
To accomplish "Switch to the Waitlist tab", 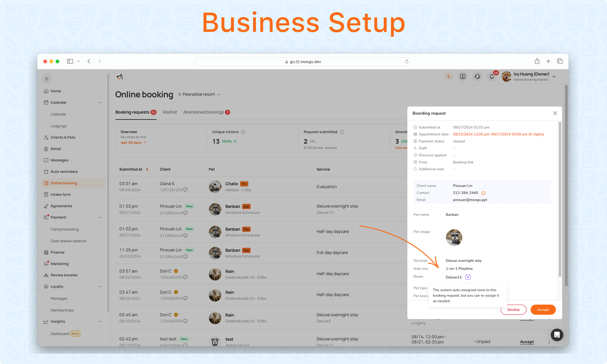I will coord(170,112).
